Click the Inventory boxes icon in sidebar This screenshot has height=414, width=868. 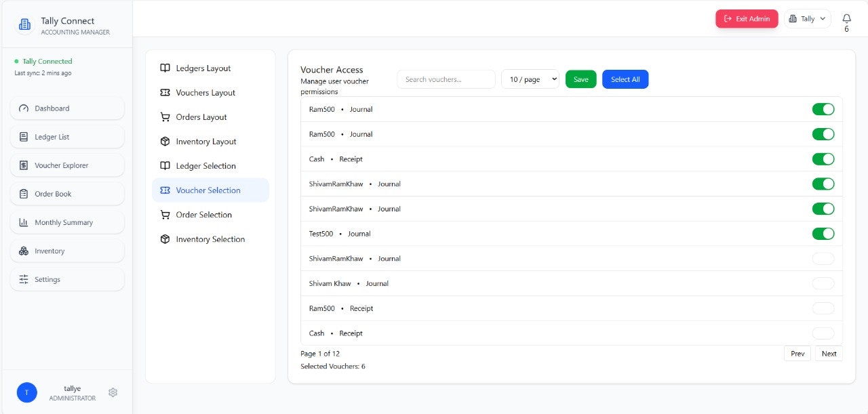click(24, 251)
